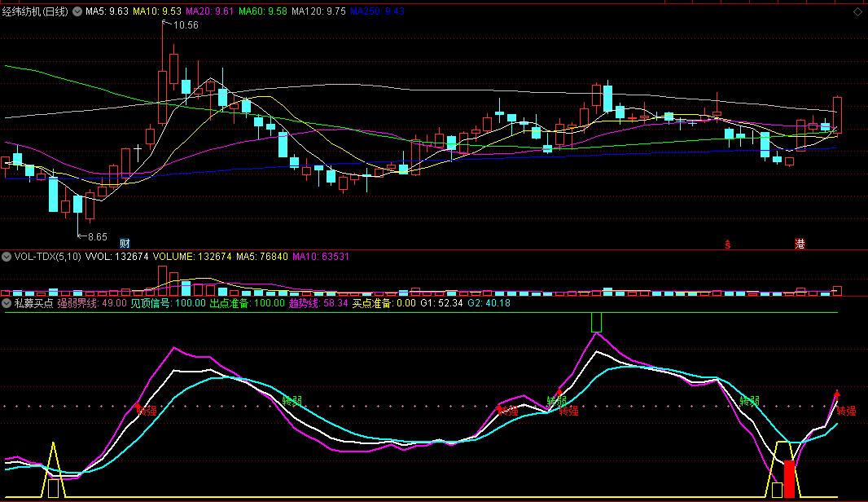868x502 pixels.
Task: Select the volume MA10: 63531 label
Action: pos(321,257)
